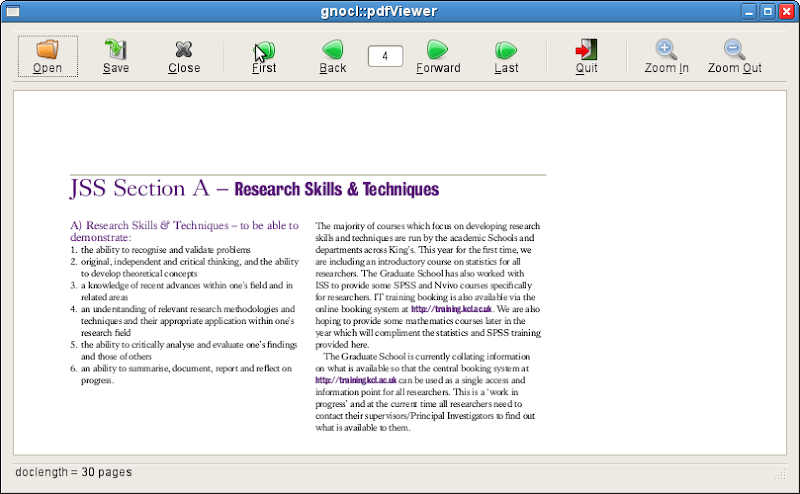800x494 pixels.
Task: Close the current PDF with Close icon
Action: (x=184, y=50)
